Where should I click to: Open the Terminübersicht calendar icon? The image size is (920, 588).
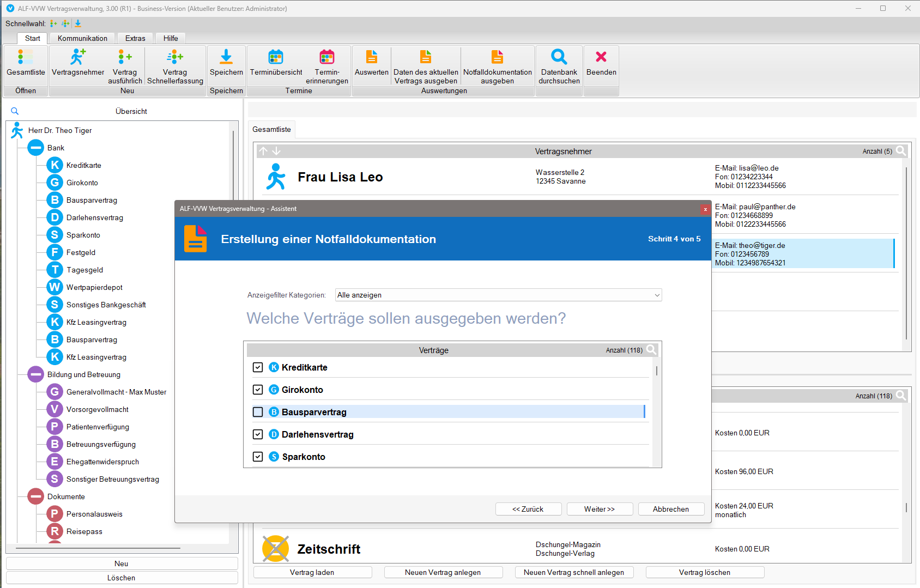coord(276,57)
